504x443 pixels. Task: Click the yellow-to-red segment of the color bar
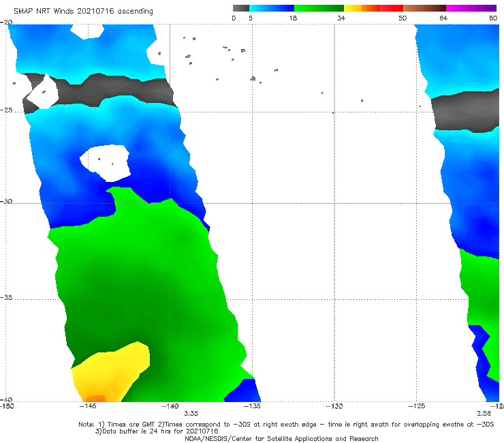coord(373,8)
